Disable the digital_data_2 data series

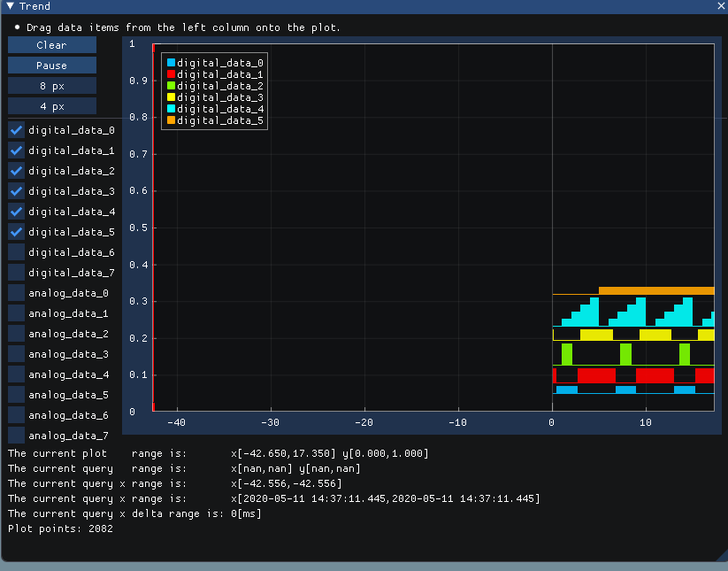click(x=15, y=171)
